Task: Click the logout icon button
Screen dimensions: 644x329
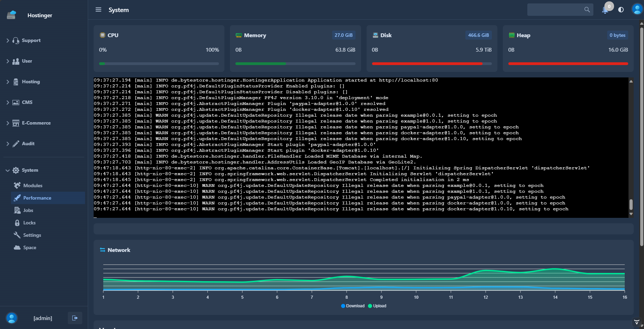Action: pyautogui.click(x=75, y=318)
